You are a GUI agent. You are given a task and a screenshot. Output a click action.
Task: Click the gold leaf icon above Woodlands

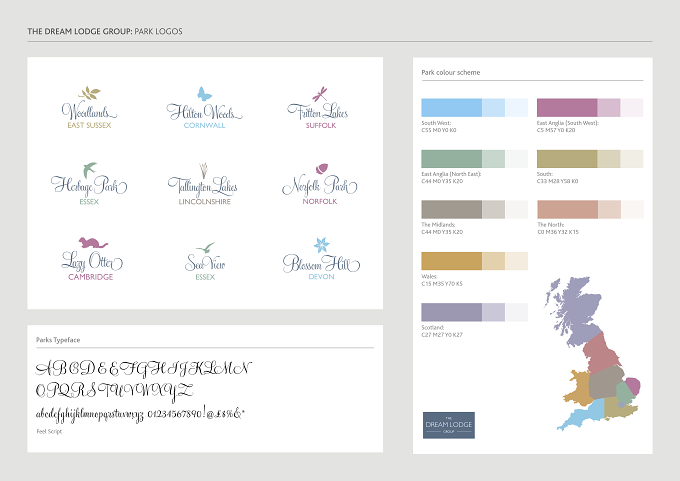(x=89, y=93)
